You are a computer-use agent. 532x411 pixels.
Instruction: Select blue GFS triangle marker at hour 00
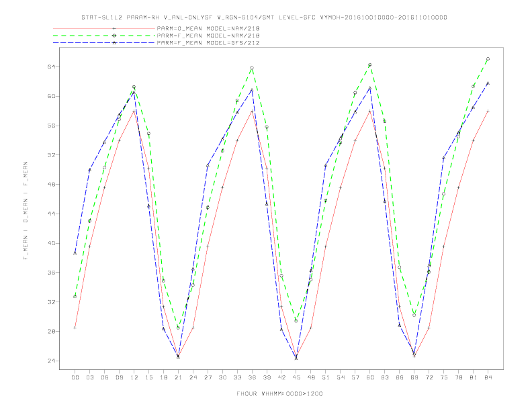click(x=75, y=253)
